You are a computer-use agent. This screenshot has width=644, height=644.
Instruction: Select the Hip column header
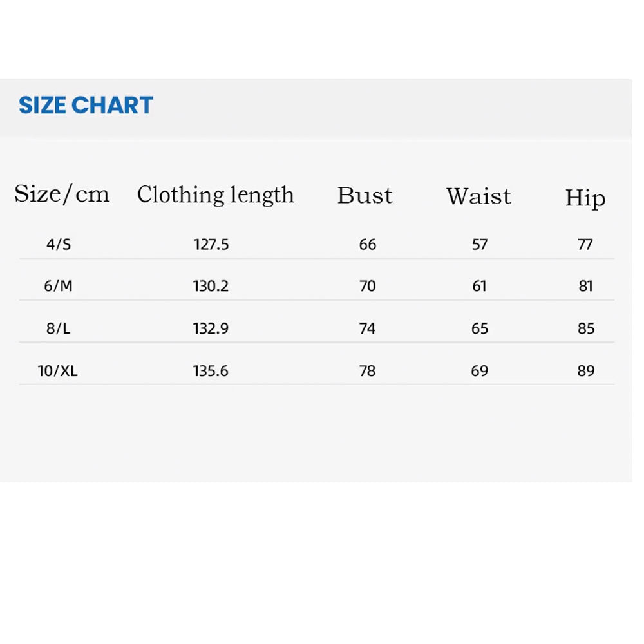coord(585,198)
